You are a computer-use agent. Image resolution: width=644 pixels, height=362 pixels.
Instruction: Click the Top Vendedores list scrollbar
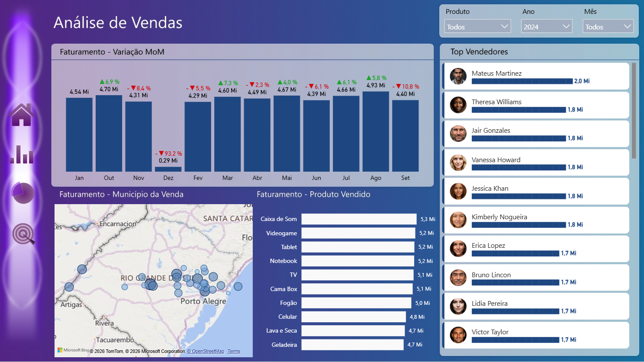[634, 111]
